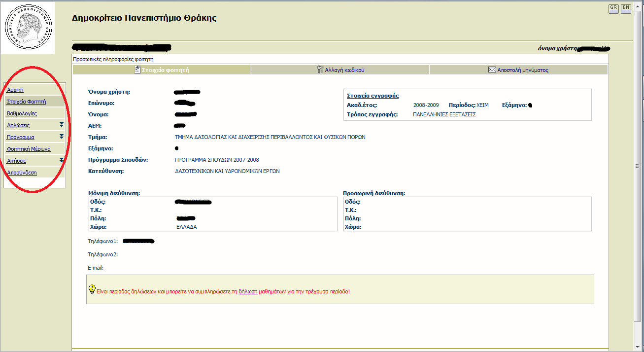The image size is (644, 352).
Task: Expand the Αιτήσεις submenu arrow
Action: tap(62, 160)
